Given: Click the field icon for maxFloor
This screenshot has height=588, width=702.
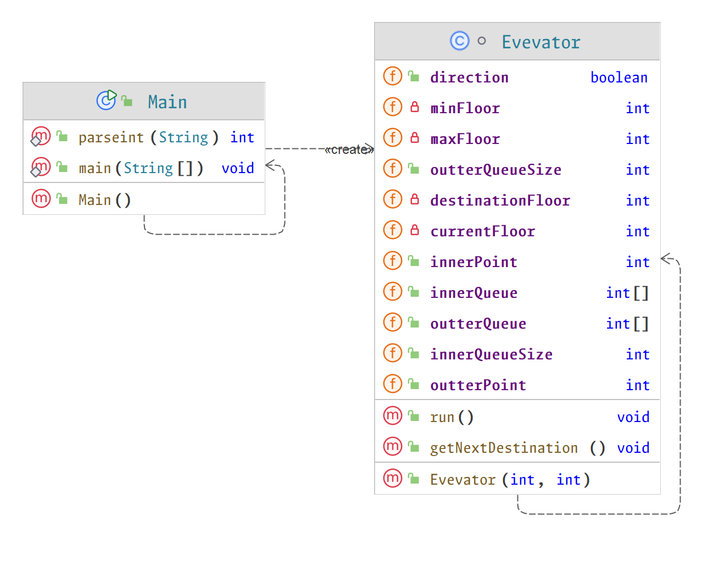Looking at the screenshot, I should click(x=393, y=137).
